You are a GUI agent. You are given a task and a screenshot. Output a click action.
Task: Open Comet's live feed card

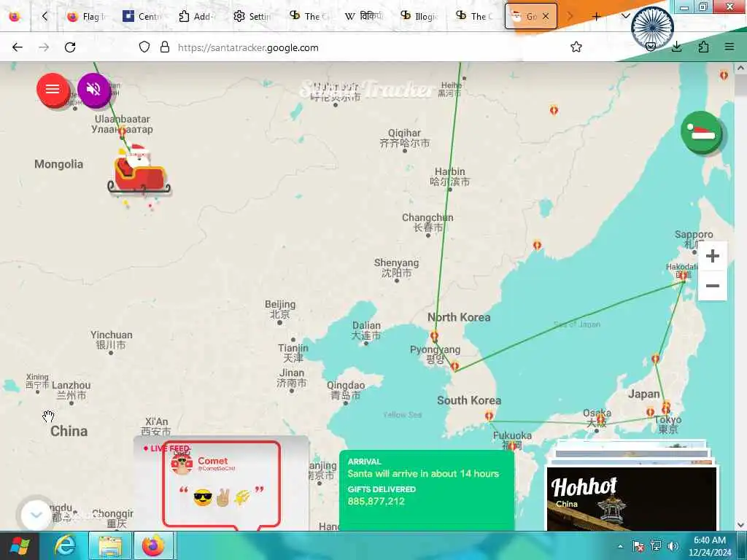[x=221, y=484]
